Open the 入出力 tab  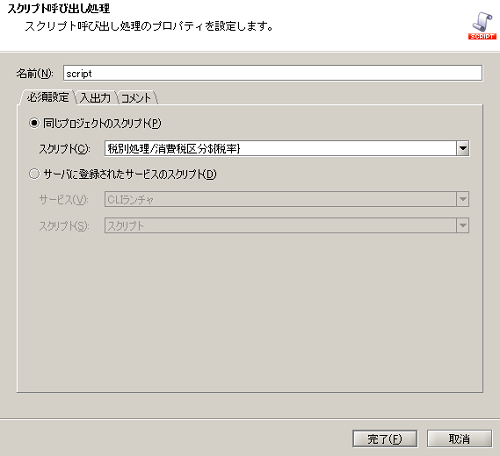pyautogui.click(x=95, y=98)
